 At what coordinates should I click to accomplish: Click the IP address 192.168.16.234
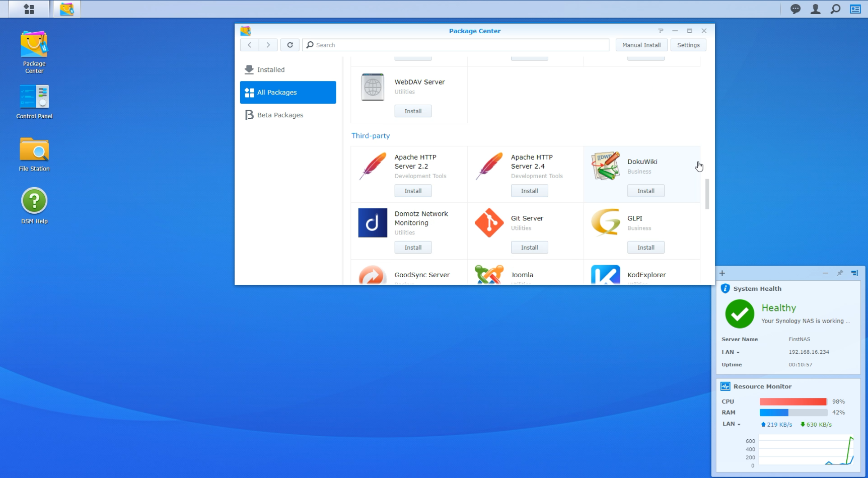(809, 352)
